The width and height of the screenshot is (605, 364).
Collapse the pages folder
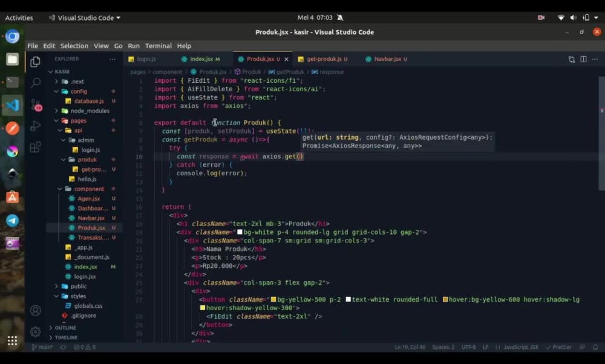pos(56,121)
